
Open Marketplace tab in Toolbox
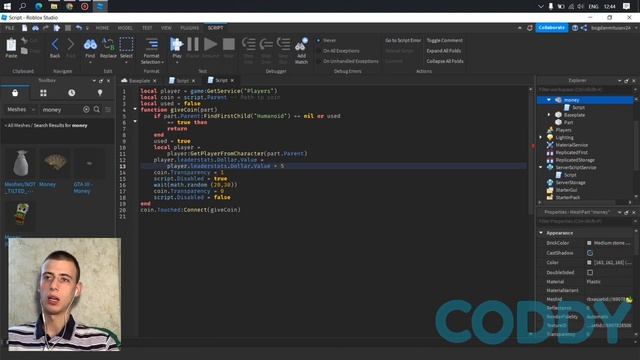pos(15,93)
